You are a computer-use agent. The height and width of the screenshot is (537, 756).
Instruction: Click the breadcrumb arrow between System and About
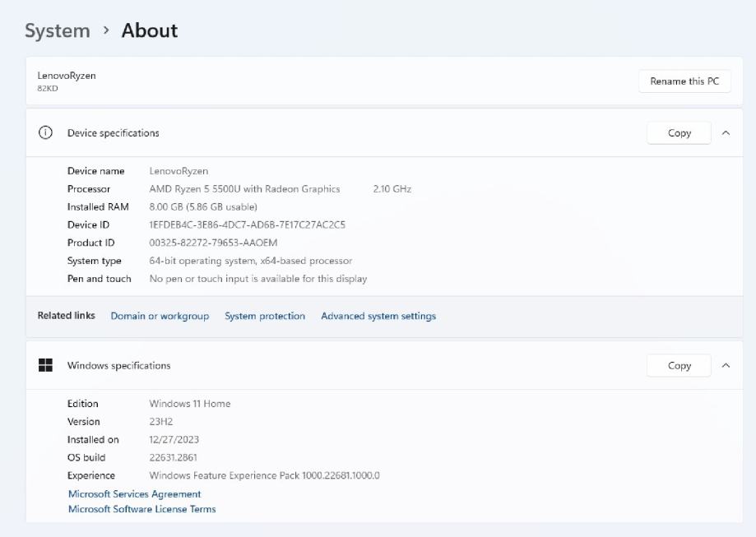coord(106,30)
